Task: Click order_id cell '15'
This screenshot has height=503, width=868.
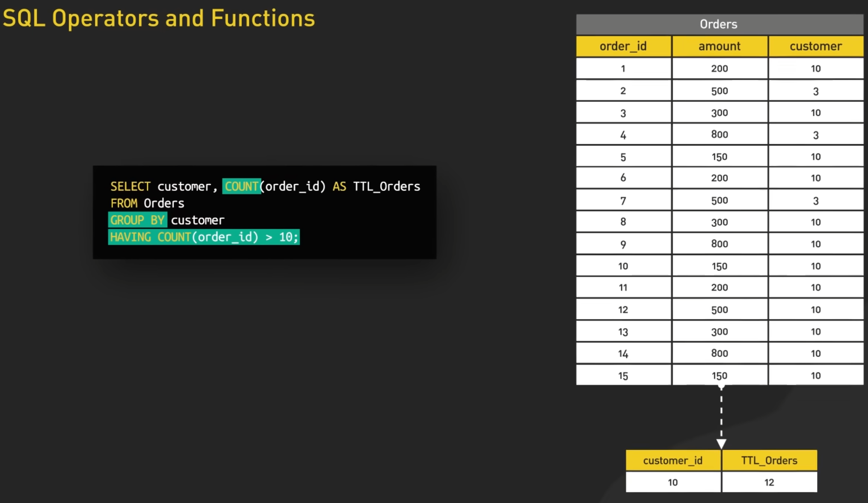Action: (x=623, y=375)
